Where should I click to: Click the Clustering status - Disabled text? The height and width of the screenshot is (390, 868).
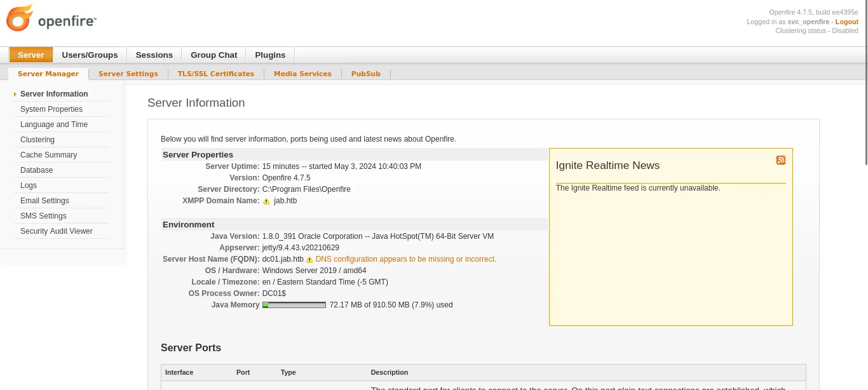pos(817,30)
